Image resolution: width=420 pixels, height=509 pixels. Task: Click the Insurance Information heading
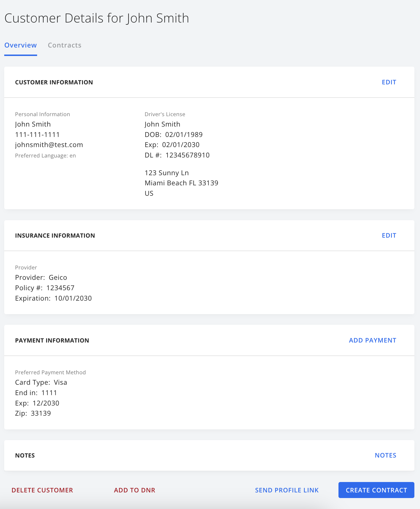pos(55,236)
